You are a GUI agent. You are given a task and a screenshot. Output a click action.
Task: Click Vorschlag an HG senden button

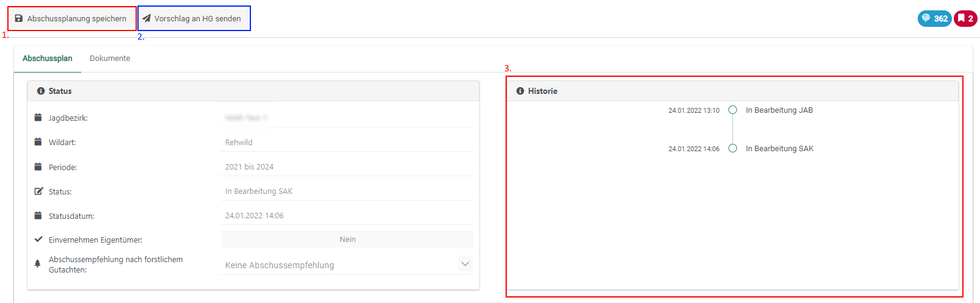pos(194,18)
